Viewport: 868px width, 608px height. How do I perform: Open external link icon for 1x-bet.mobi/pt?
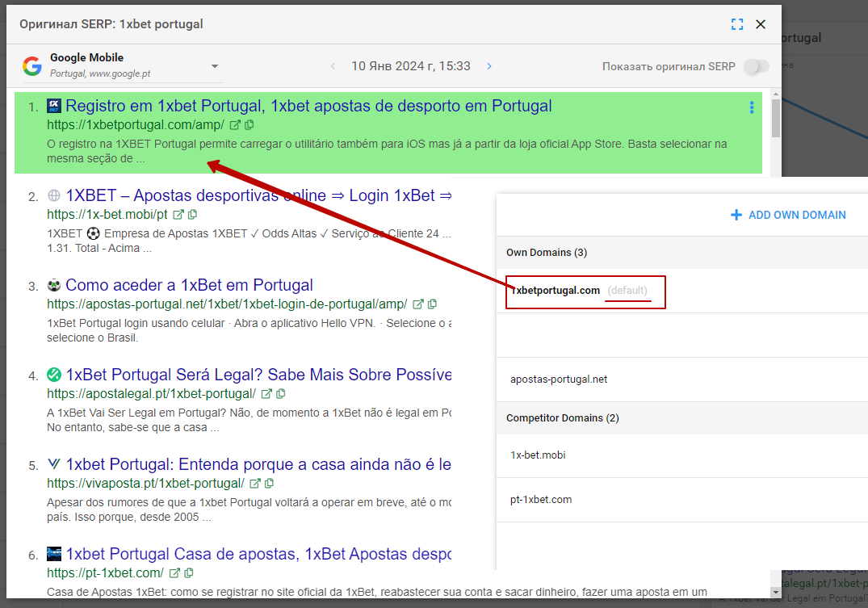[178, 215]
